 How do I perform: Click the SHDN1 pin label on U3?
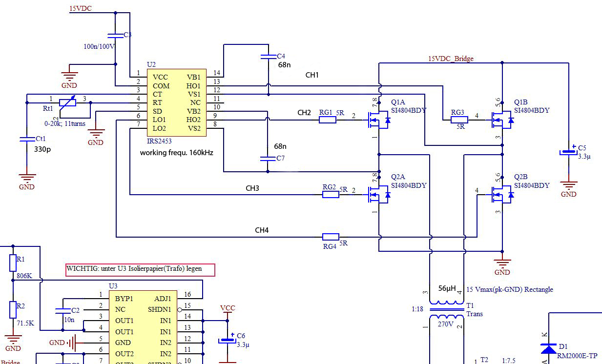point(160,309)
